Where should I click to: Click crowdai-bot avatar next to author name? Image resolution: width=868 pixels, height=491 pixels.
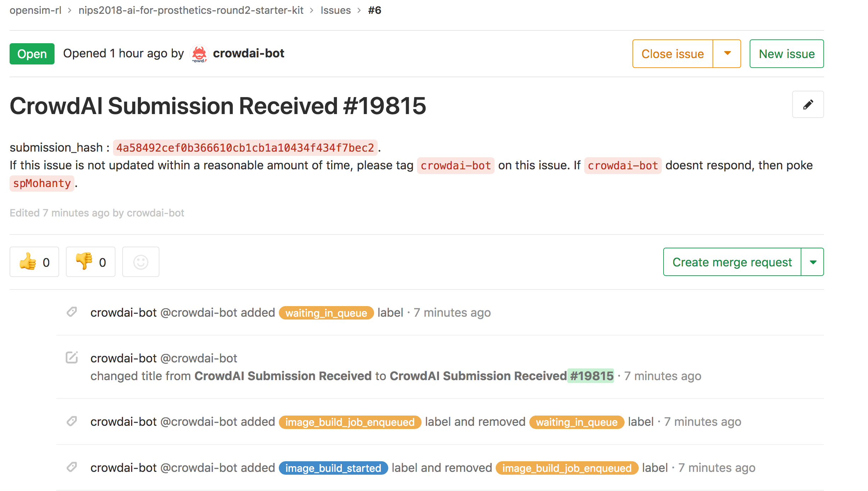[199, 54]
